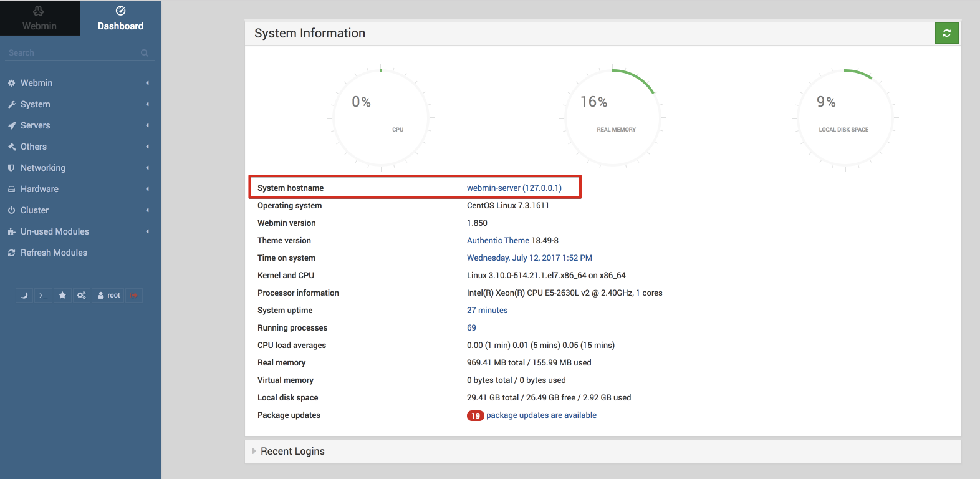The width and height of the screenshot is (980, 479).
Task: Expand the Recent Logins panel
Action: (292, 451)
